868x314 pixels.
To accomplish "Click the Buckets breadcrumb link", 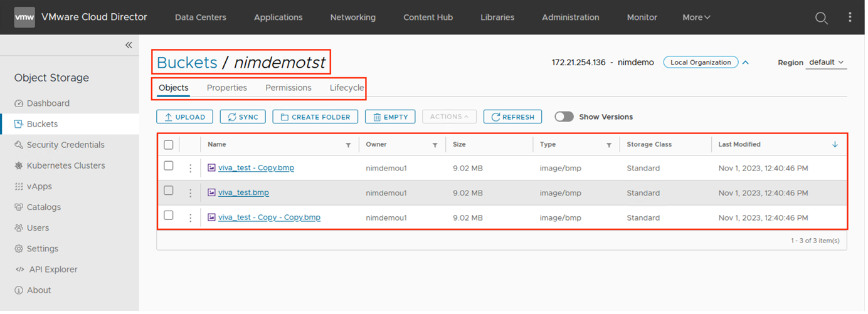I will [187, 63].
